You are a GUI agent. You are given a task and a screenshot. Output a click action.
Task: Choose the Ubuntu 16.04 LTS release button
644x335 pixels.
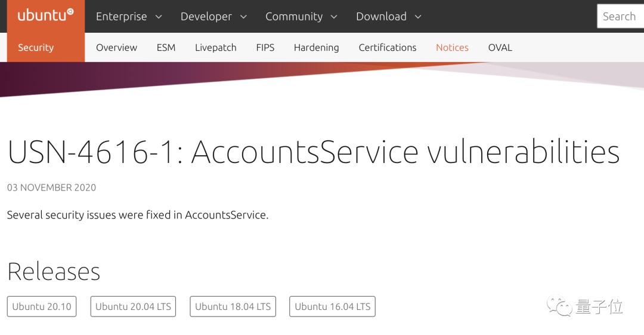click(332, 306)
